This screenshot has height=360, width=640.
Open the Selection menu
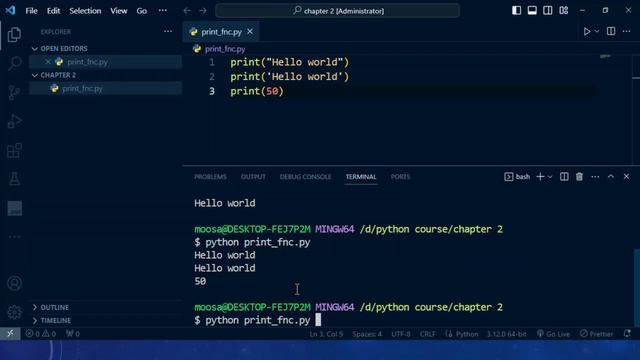85,11
